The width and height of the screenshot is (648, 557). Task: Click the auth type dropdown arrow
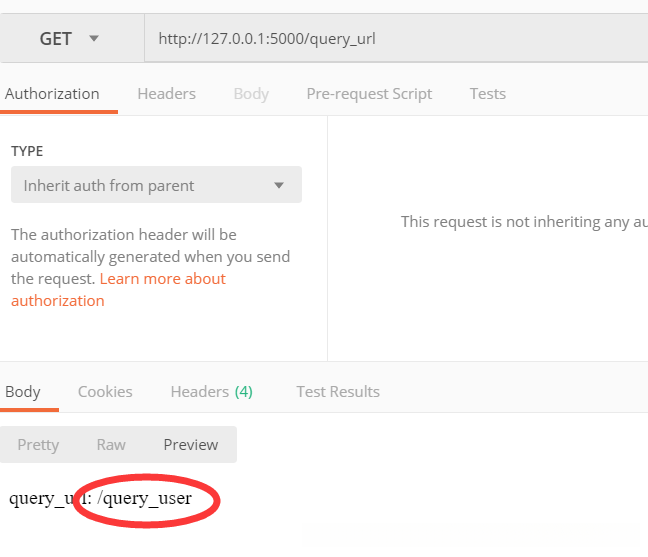click(x=279, y=185)
